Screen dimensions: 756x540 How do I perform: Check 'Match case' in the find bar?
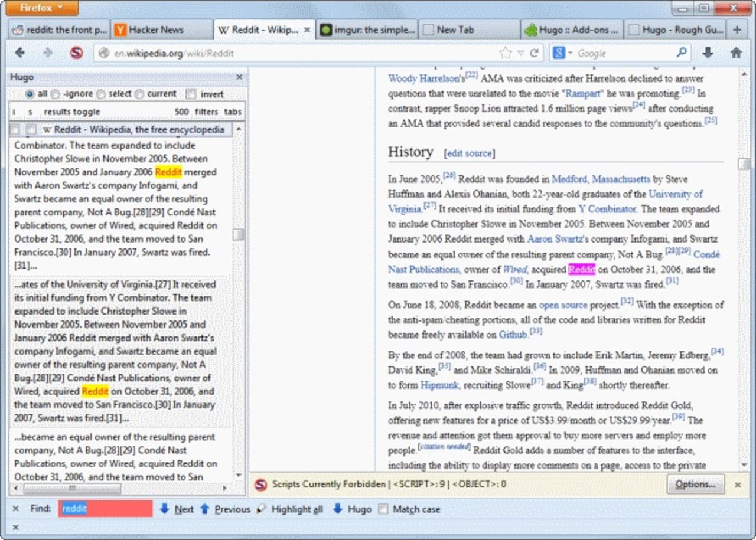[384, 509]
